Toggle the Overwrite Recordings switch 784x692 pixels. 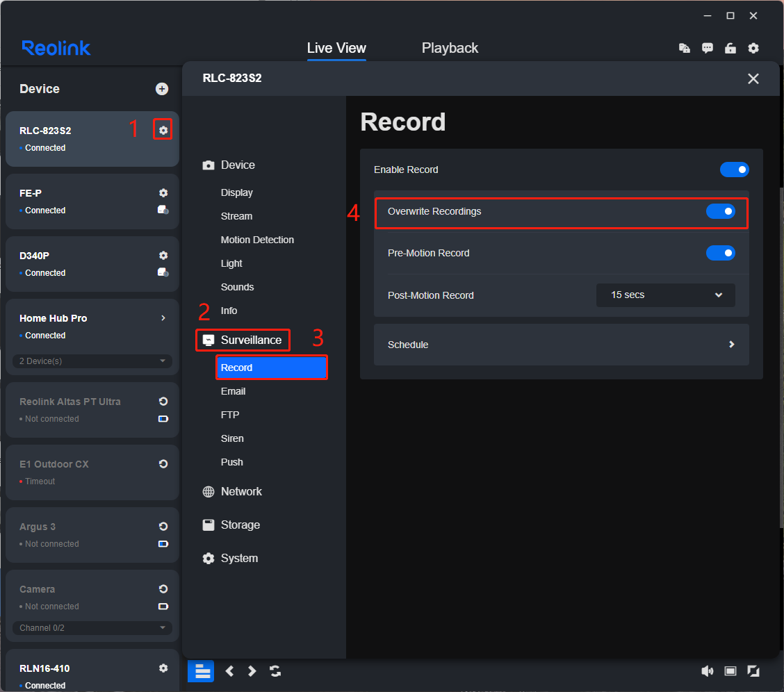[x=720, y=211]
